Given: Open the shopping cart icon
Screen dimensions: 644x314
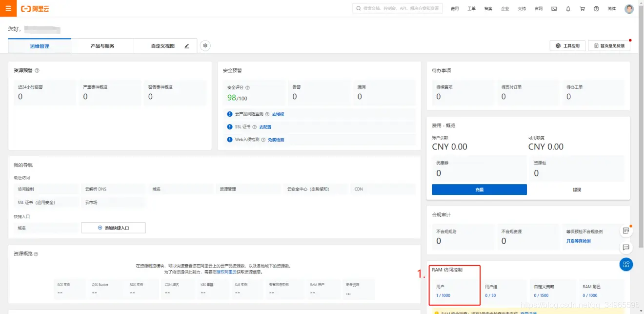Looking at the screenshot, I should (582, 9).
